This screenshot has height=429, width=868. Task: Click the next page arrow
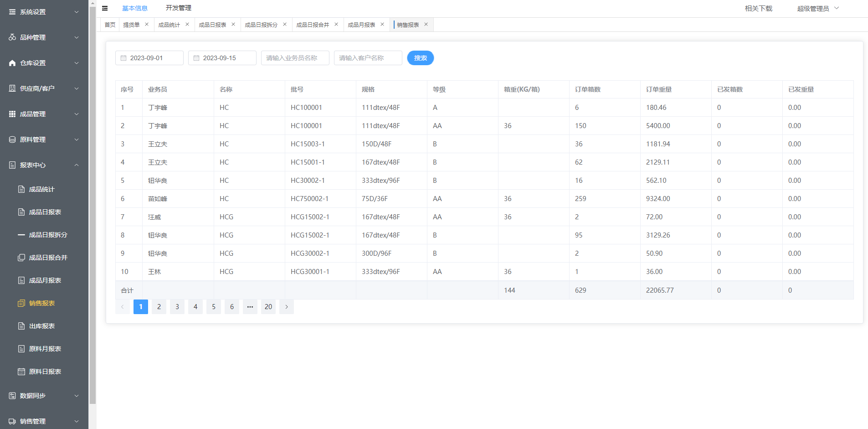287,307
